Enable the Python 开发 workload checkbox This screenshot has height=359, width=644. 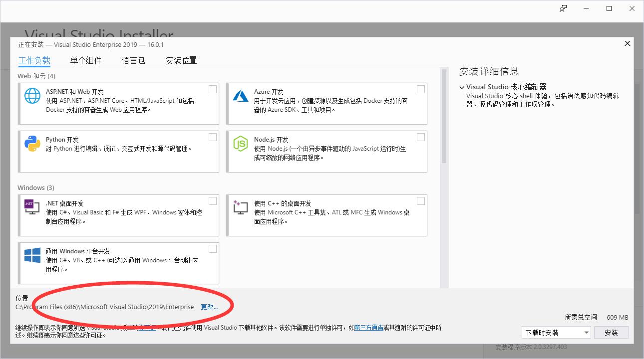(213, 137)
